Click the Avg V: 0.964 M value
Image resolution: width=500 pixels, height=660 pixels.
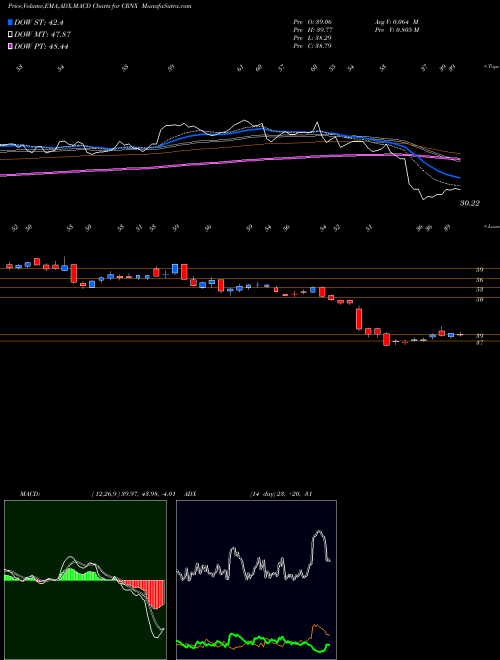(396, 22)
